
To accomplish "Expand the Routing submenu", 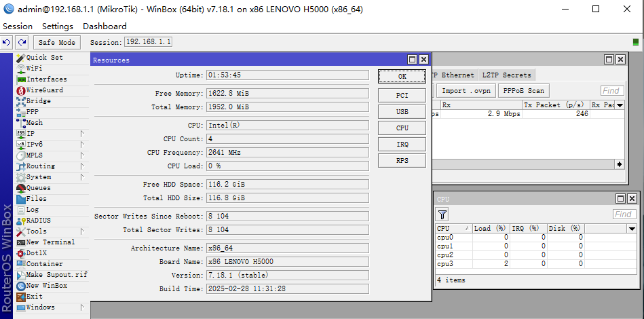I will pyautogui.click(x=82, y=166).
